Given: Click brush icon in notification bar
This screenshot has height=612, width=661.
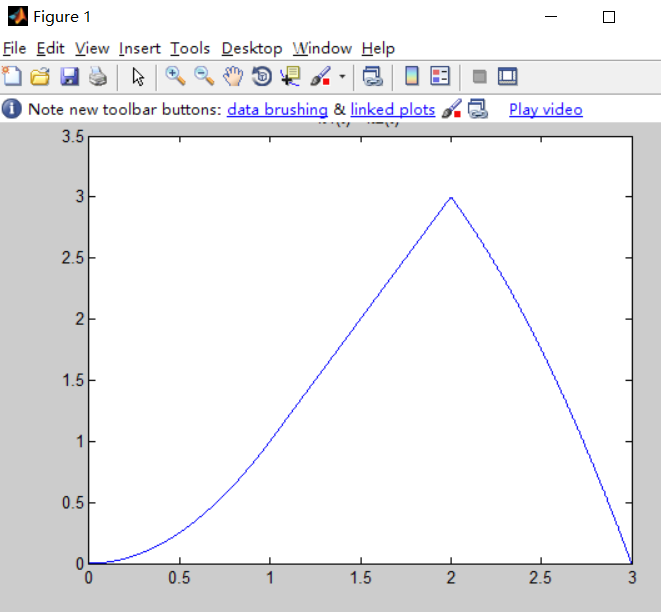Looking at the screenshot, I should coord(451,109).
